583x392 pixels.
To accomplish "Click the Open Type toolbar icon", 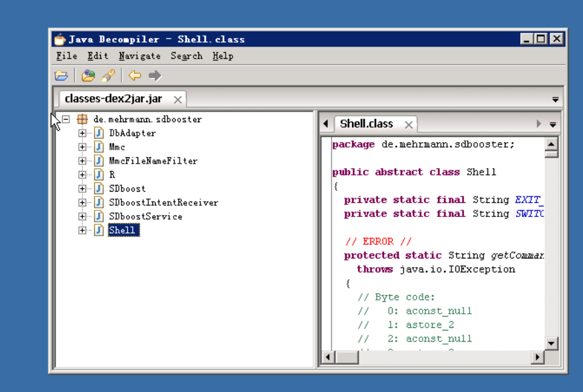I will click(x=88, y=75).
